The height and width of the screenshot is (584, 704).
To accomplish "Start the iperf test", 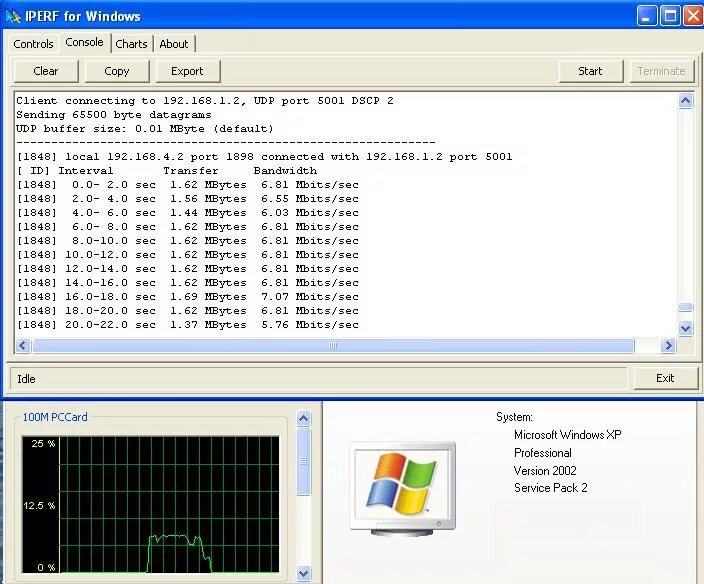I will coord(590,71).
